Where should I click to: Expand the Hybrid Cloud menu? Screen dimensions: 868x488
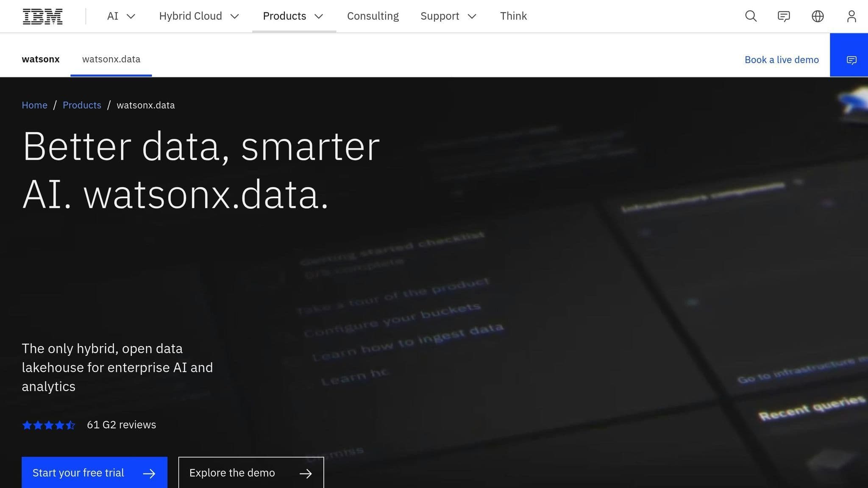199,16
